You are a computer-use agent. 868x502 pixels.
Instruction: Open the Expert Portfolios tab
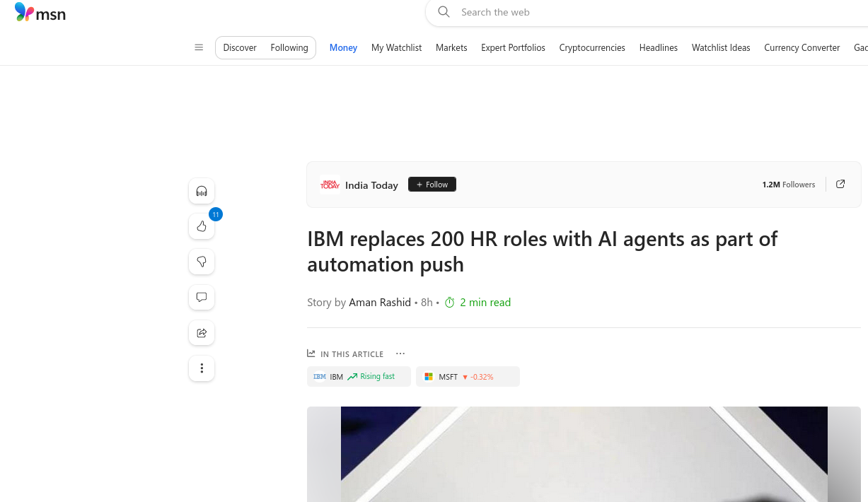[x=513, y=47]
